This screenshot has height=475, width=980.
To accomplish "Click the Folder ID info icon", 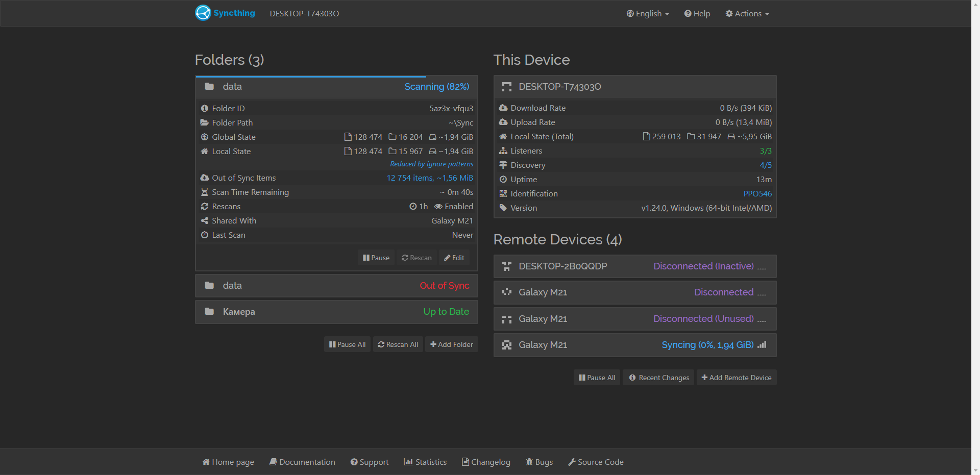I will click(205, 109).
